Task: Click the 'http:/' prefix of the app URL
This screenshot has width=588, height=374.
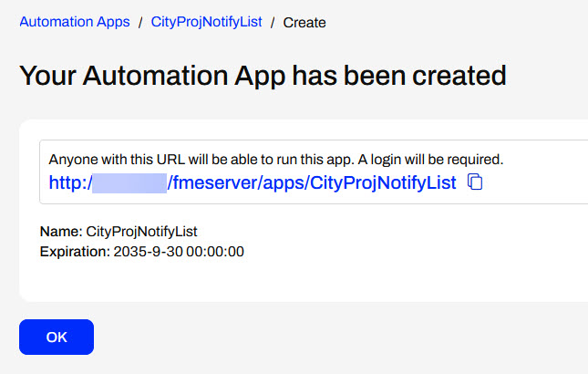Action: [x=69, y=182]
